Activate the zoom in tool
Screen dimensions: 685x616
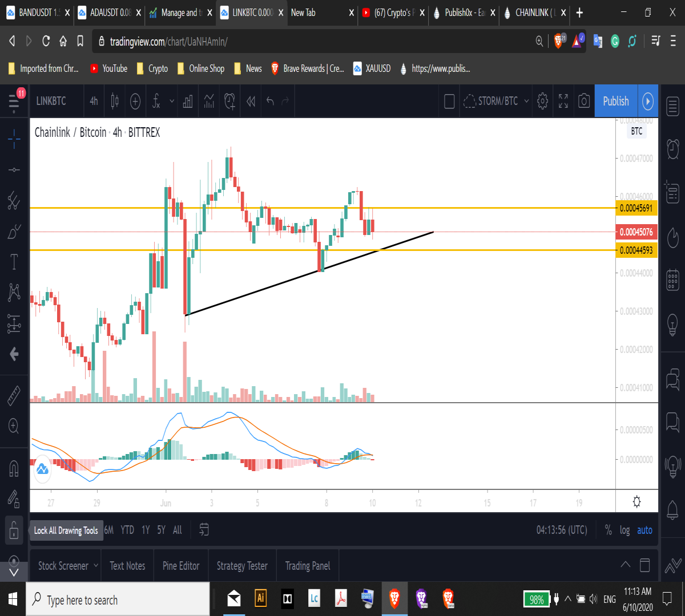[x=14, y=425]
